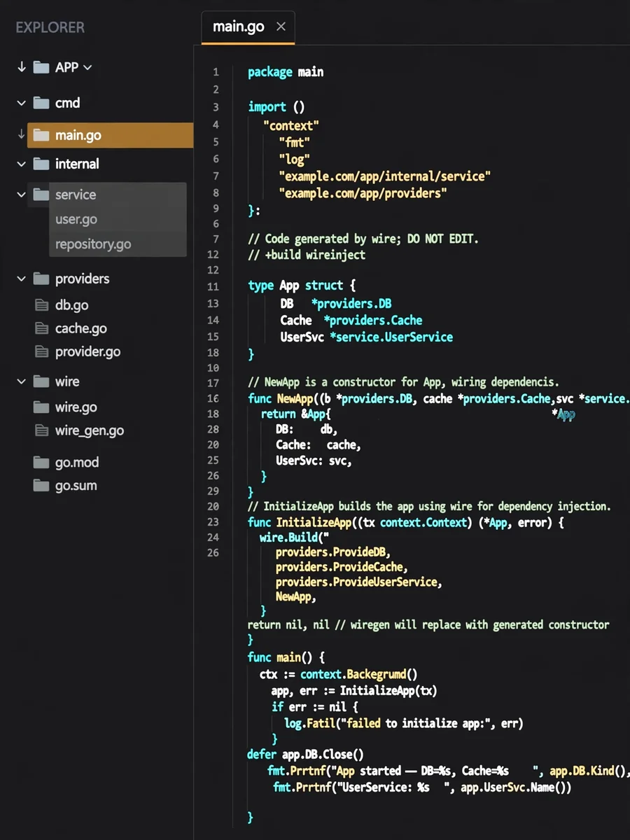Image resolution: width=630 pixels, height=840 pixels.
Task: Click the 'type App struct {' line
Action: (x=302, y=286)
